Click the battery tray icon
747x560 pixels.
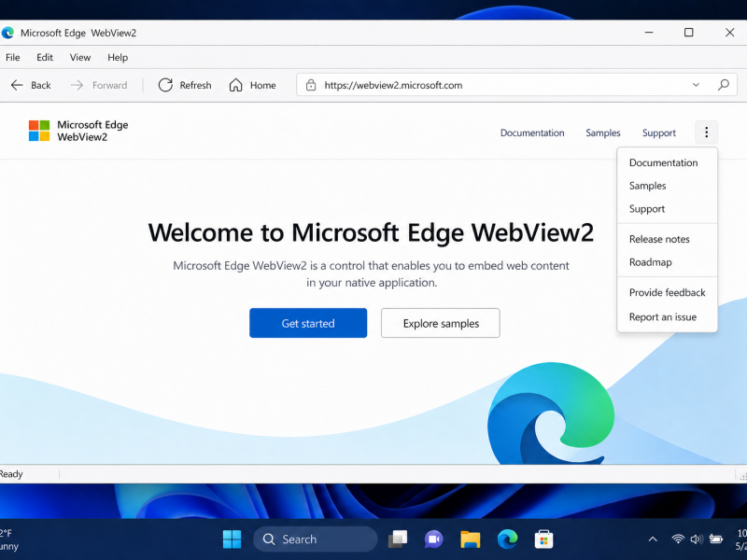tap(716, 539)
